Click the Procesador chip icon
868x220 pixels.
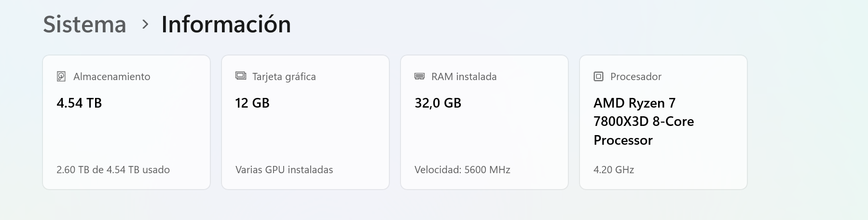pyautogui.click(x=598, y=76)
